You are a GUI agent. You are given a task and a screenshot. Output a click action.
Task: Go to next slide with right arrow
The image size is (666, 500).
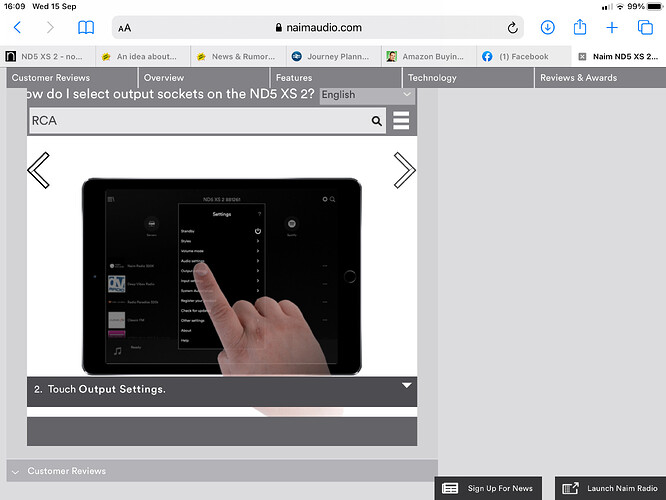pos(404,170)
